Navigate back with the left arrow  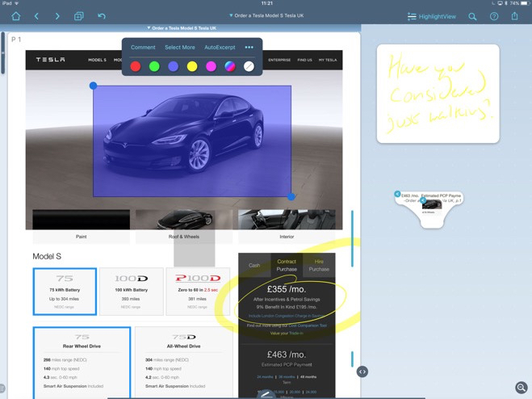pos(36,16)
